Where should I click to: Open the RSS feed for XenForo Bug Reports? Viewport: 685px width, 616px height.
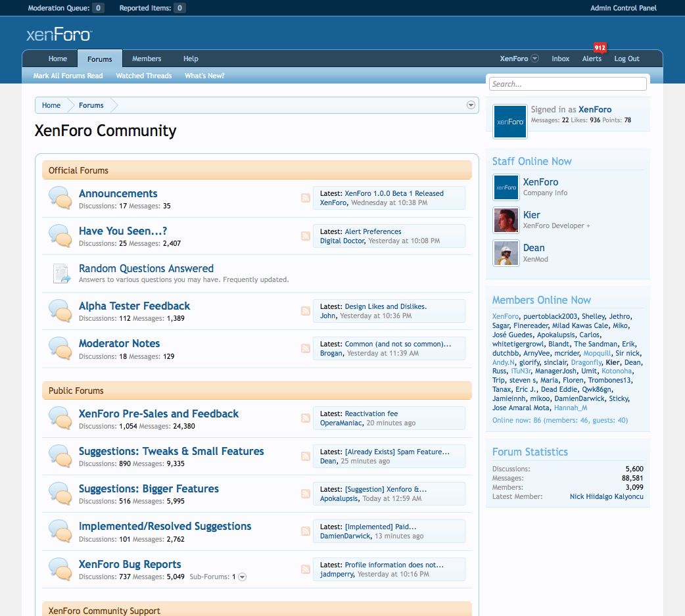pyautogui.click(x=305, y=569)
